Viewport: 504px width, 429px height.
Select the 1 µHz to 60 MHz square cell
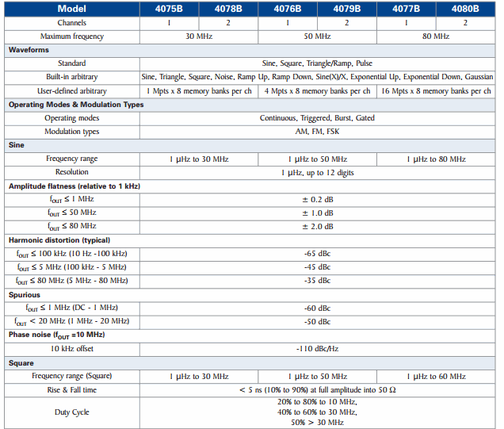coord(435,376)
